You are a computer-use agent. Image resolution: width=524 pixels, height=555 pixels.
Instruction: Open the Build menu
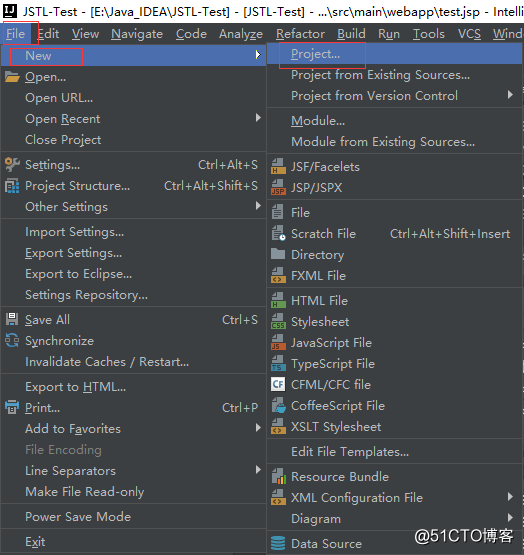[x=351, y=34]
